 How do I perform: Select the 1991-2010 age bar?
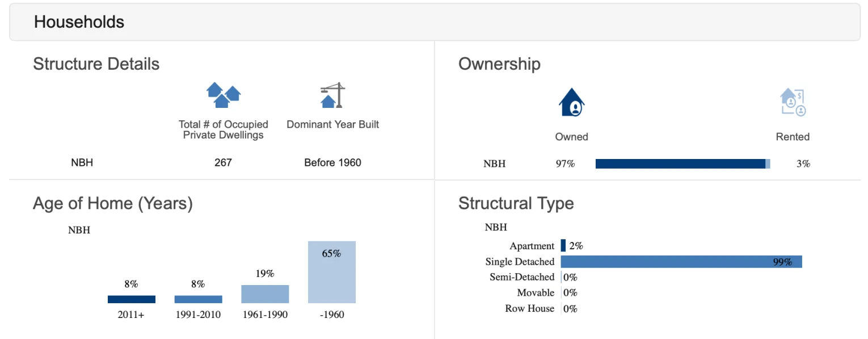pyautogui.click(x=198, y=299)
